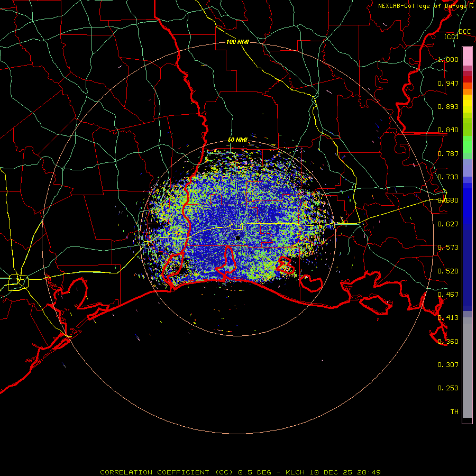Screen dimensions: 476x476
Task: Click the "50 NMI" range ring label
Action: tap(237, 140)
